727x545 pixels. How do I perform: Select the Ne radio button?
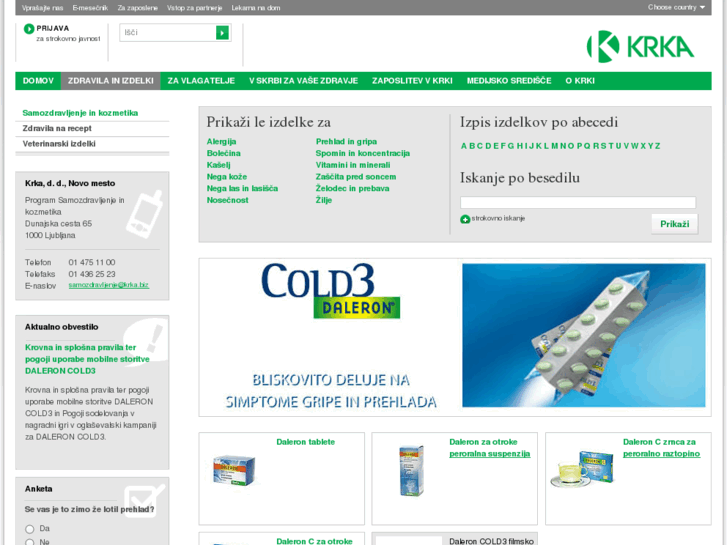click(x=30, y=542)
